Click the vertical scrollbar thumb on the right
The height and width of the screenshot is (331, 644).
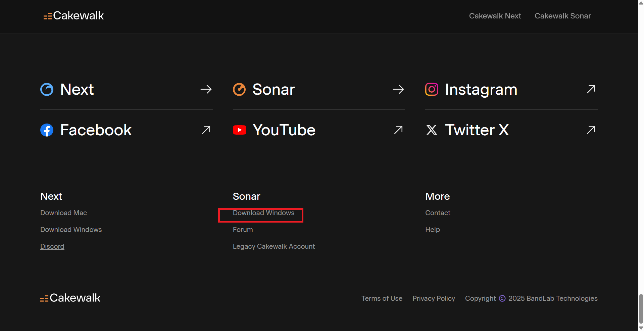(x=641, y=308)
